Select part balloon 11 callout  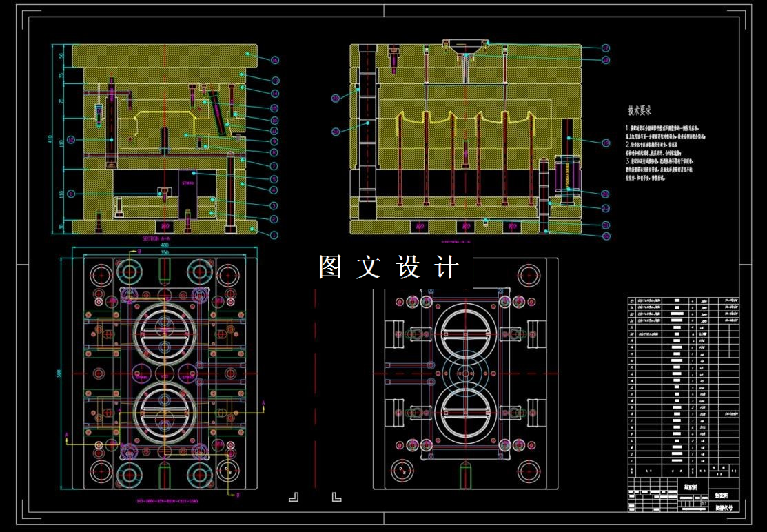coord(275,131)
